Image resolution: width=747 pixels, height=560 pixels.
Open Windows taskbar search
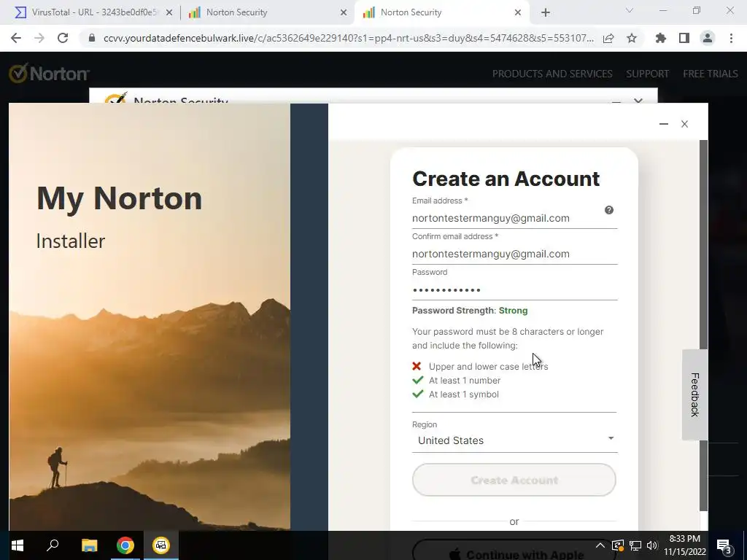53,545
